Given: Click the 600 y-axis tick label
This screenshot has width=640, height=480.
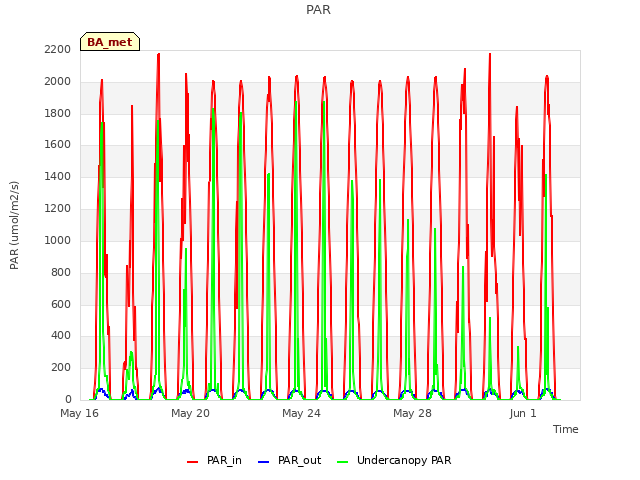Looking at the screenshot, I should tap(61, 304).
